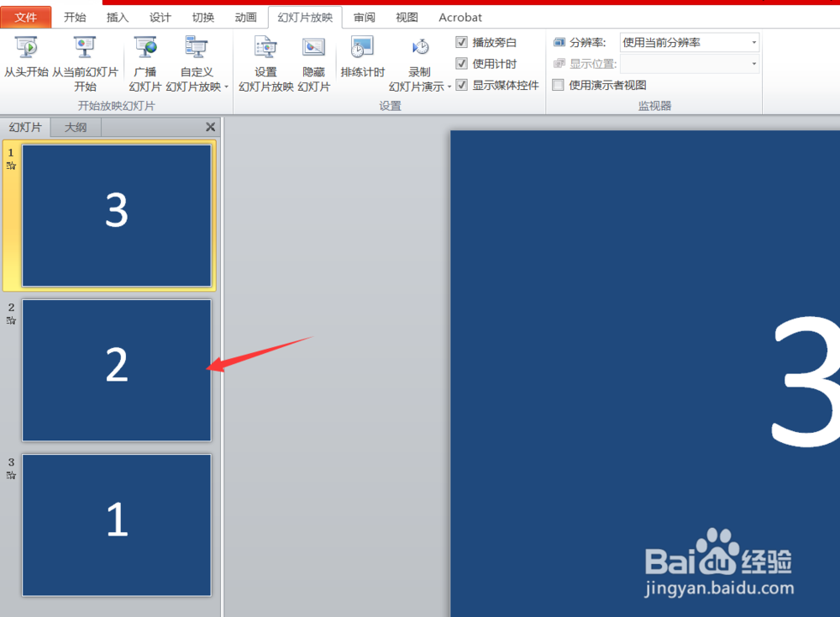Screen dimensions: 840x617
Task: Open 广播幻灯片 broadcast icon
Action: click(145, 47)
